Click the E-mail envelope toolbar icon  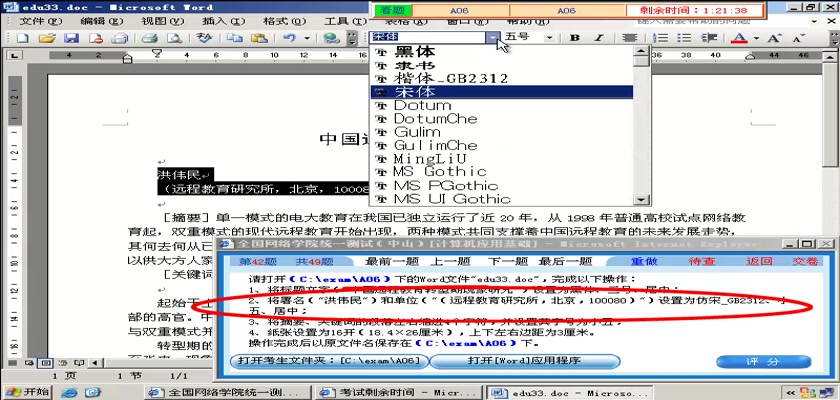(119, 38)
